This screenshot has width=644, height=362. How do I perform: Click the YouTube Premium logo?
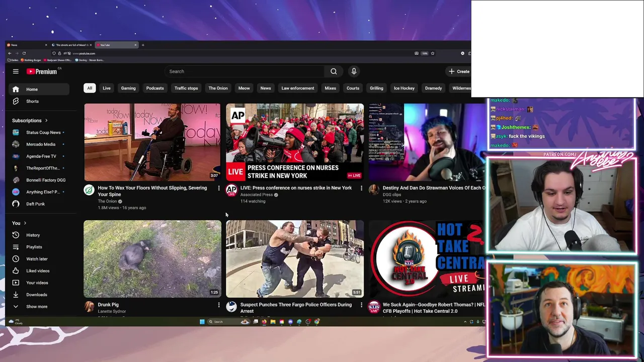[x=42, y=71]
